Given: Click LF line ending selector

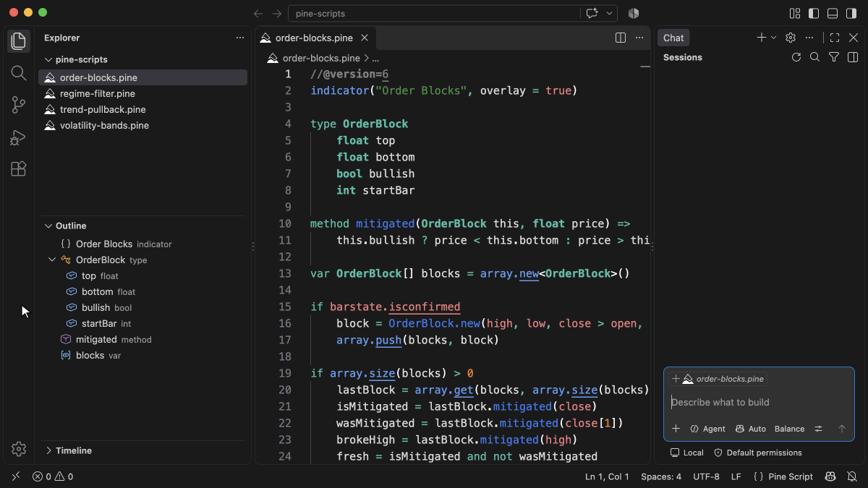Looking at the screenshot, I should 736,476.
